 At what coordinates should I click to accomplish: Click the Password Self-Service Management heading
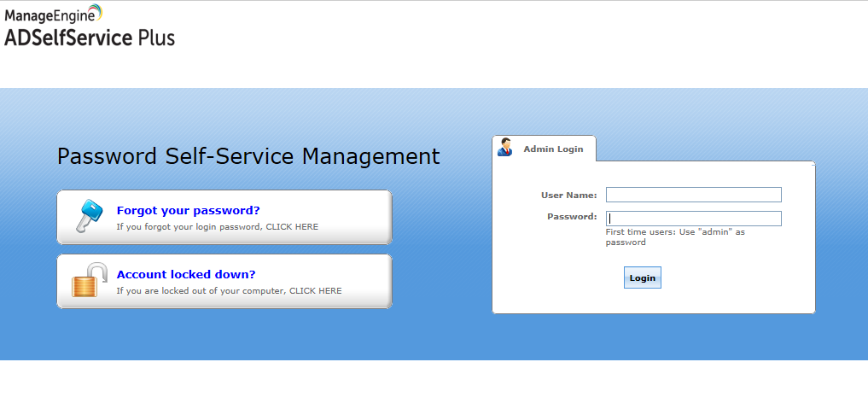[248, 156]
